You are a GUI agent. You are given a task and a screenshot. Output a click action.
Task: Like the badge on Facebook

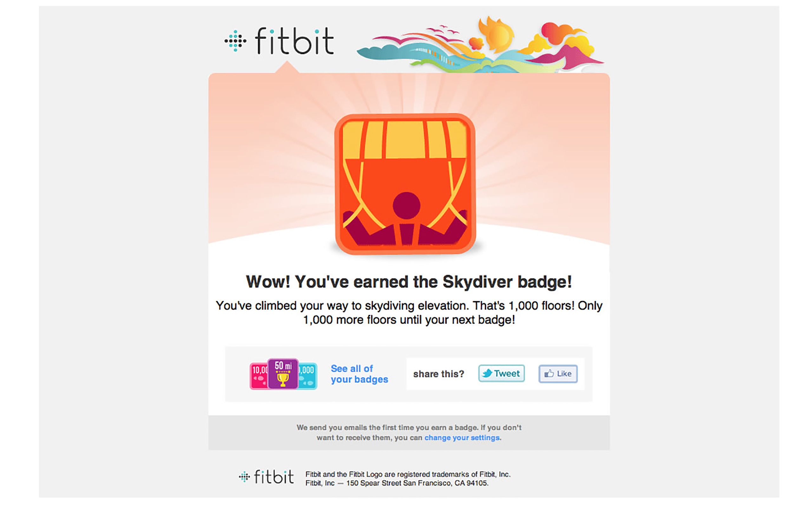point(558,374)
